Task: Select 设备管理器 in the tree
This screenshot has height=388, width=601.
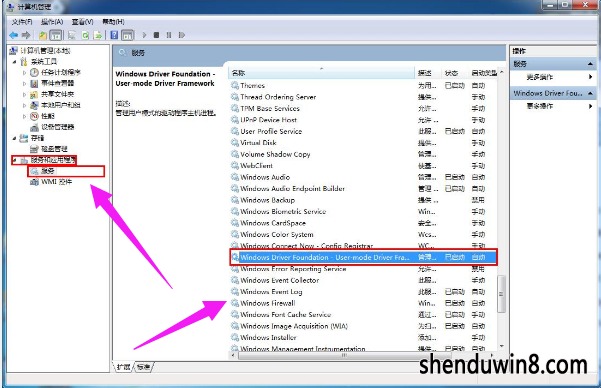Action: coord(52,127)
